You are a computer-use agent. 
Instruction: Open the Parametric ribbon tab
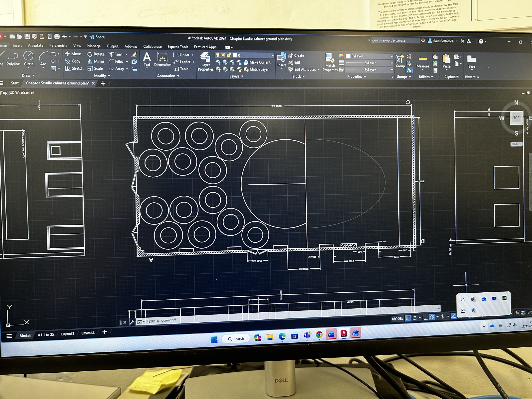[58, 46]
